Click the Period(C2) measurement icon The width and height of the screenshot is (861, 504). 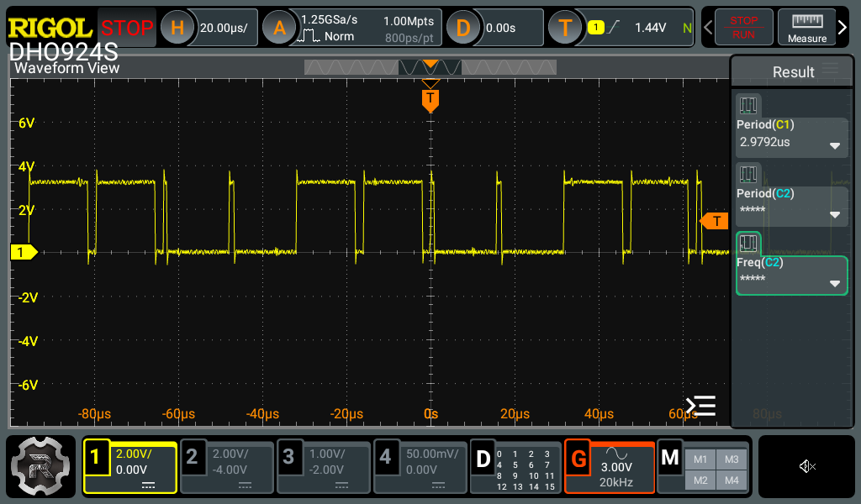tap(747, 174)
